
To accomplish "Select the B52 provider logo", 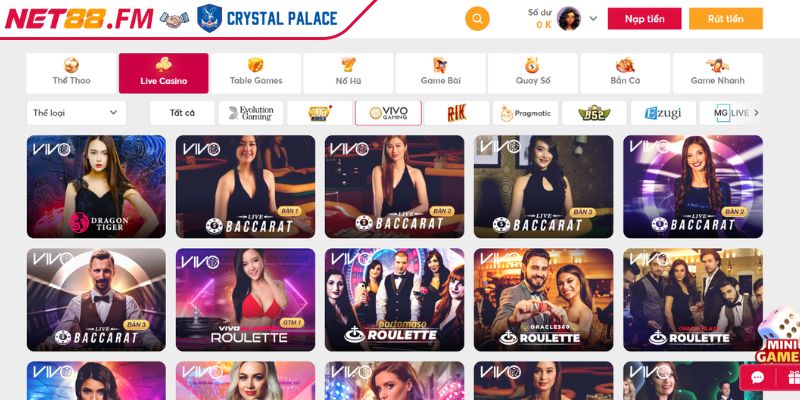I will (x=594, y=113).
